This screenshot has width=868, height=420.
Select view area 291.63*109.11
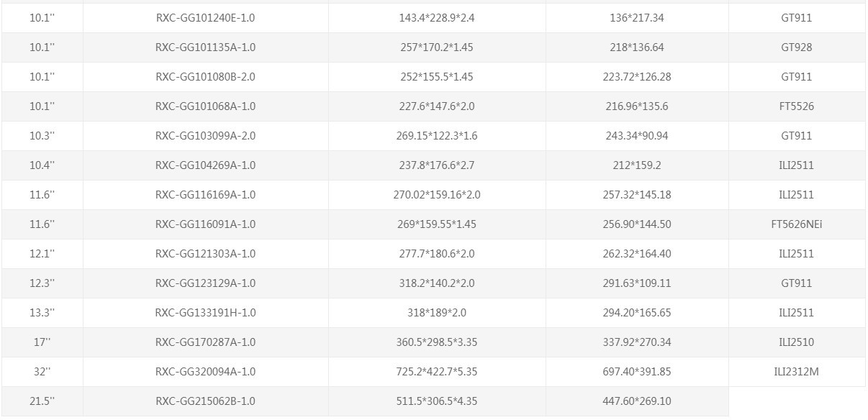[x=636, y=283]
